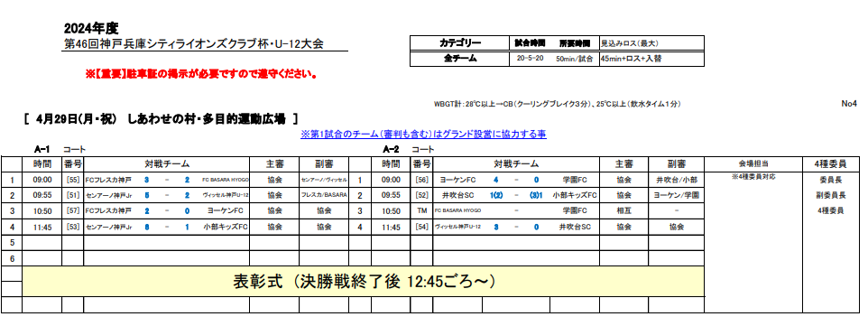
Task: Select the 会場担当 column header
Action: click(x=753, y=164)
